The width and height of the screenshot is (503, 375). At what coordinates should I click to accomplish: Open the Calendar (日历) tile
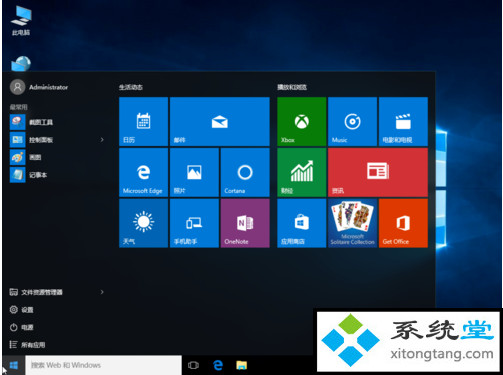(x=143, y=121)
